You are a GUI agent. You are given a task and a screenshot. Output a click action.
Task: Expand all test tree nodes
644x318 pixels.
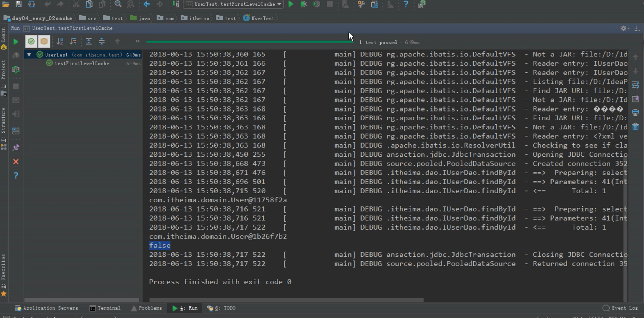click(88, 42)
